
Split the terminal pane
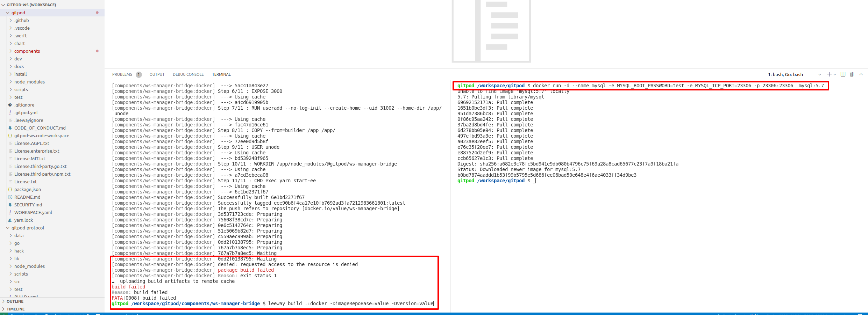(844, 74)
